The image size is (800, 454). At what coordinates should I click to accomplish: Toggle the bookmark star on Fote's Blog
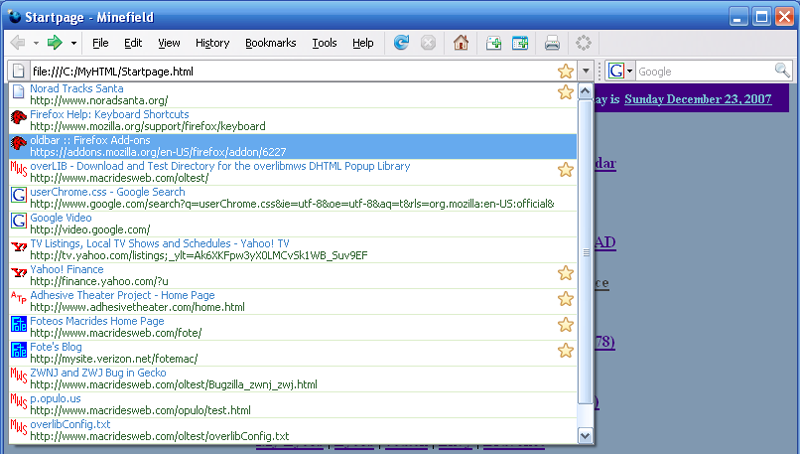tap(565, 351)
